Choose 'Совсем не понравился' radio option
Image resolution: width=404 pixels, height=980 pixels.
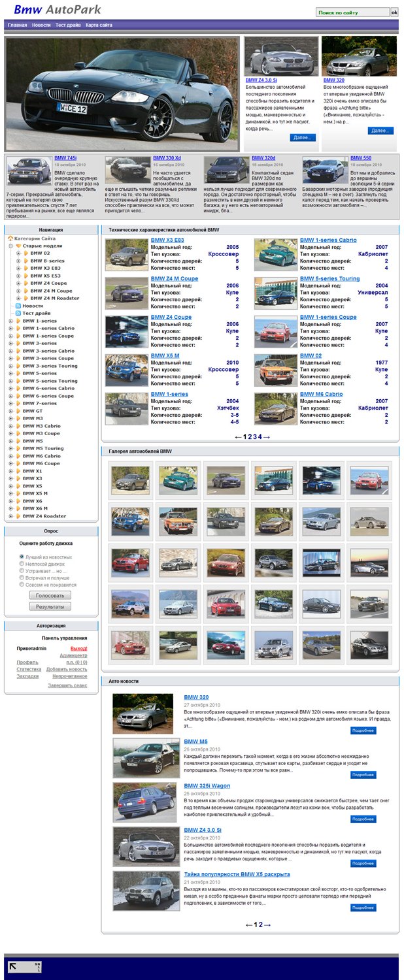tap(22, 585)
